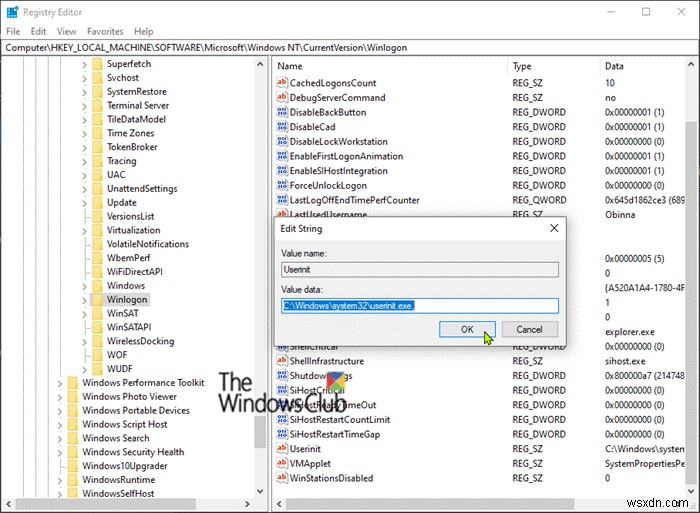
Task: Open the View menu
Action: [67, 31]
